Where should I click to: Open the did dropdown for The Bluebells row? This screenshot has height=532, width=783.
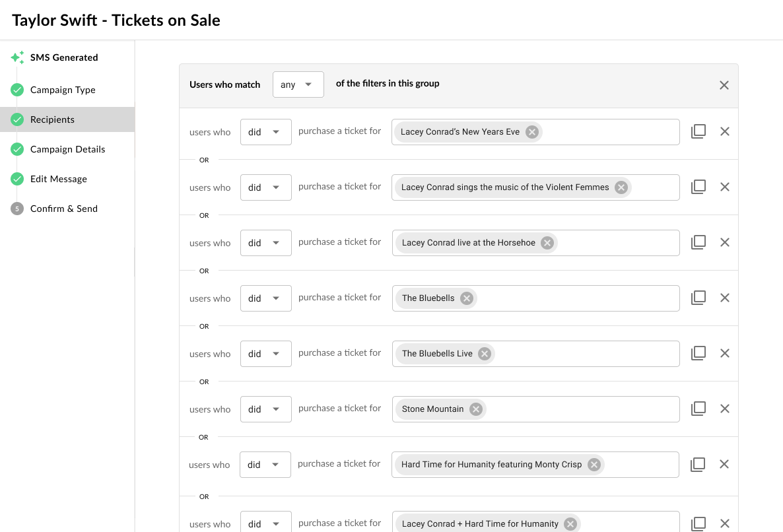(x=265, y=298)
